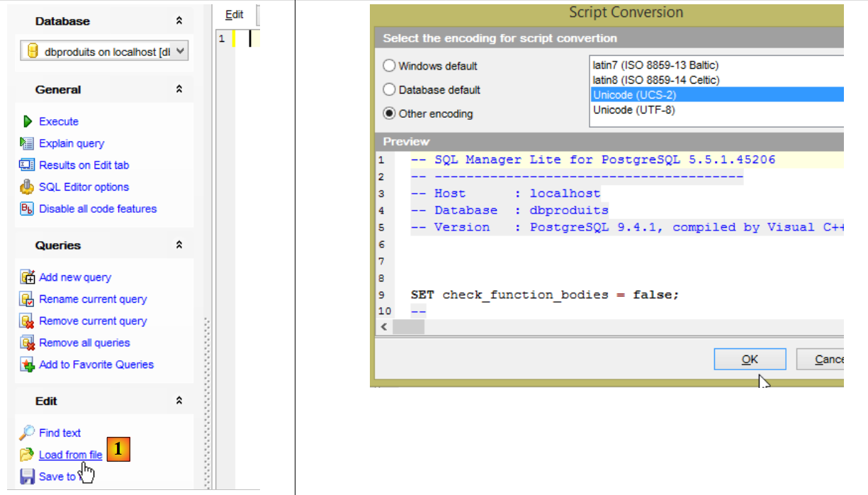The image size is (868, 495).
Task: Select the Database default encoding option
Action: pos(389,90)
